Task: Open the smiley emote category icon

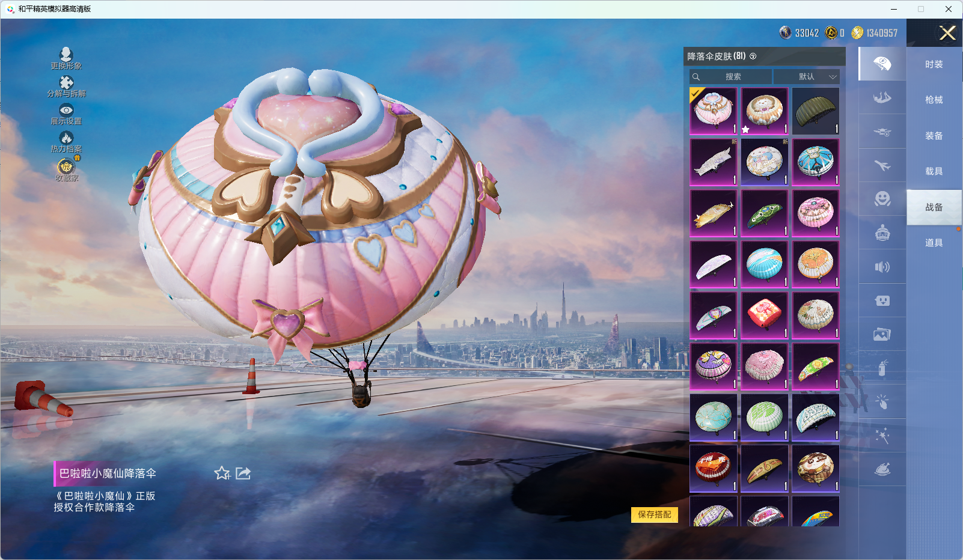Action: coord(882,199)
